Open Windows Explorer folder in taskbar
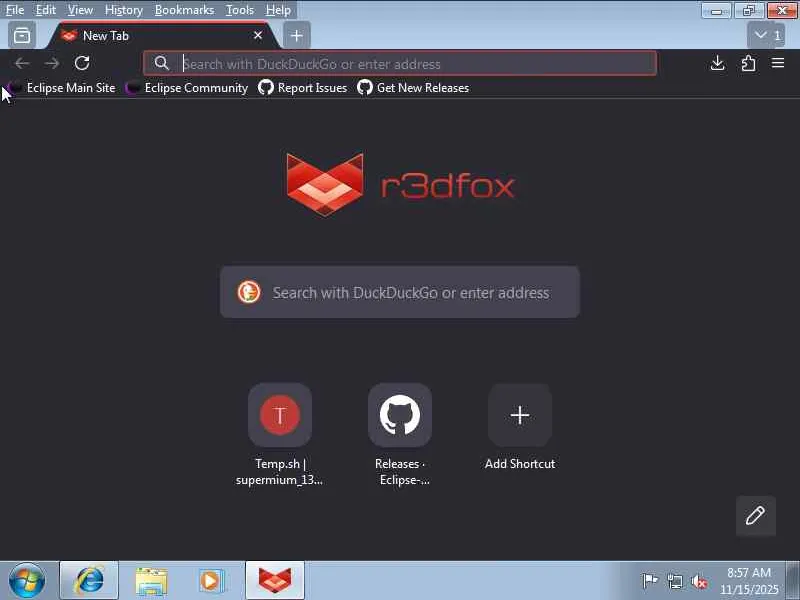Screen dimensions: 800x600 (151, 581)
